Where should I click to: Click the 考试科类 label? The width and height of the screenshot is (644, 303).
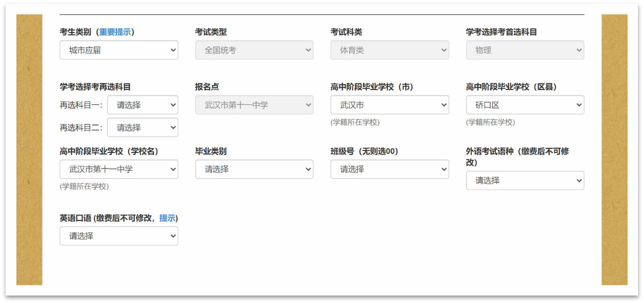[346, 32]
